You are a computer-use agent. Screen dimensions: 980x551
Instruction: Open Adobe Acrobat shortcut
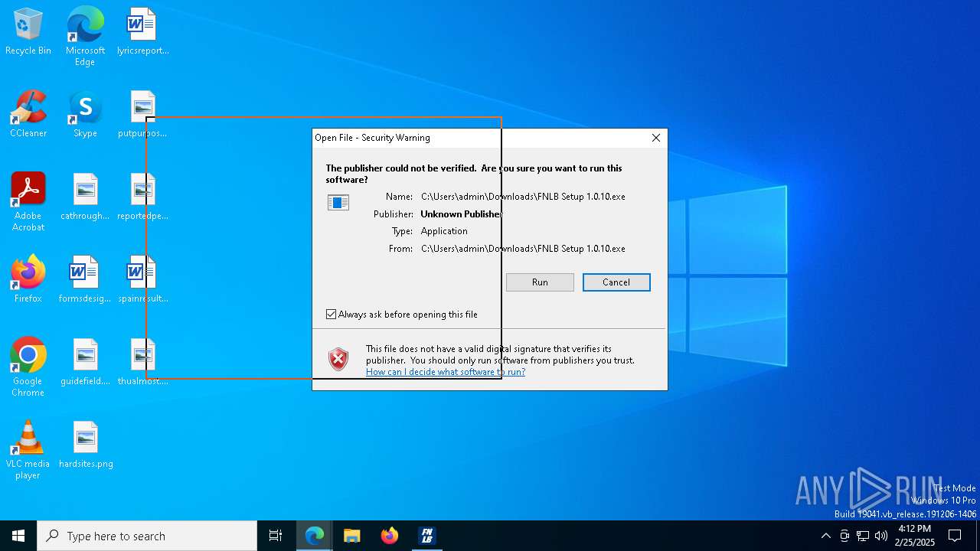pos(28,201)
